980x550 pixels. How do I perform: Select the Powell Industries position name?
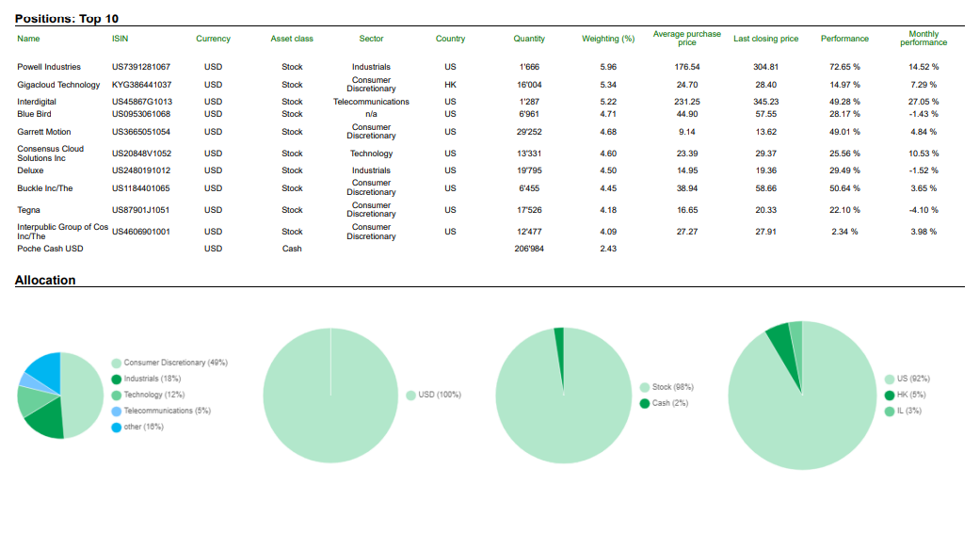click(49, 67)
